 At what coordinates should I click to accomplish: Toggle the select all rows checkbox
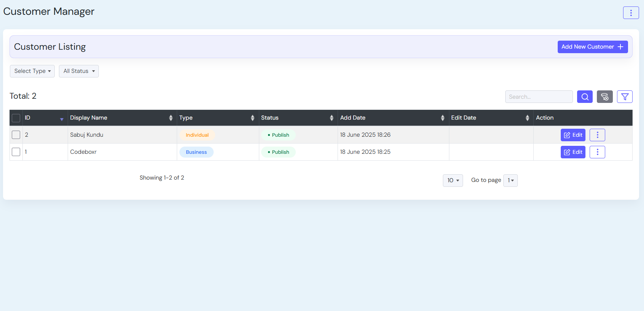click(x=16, y=118)
